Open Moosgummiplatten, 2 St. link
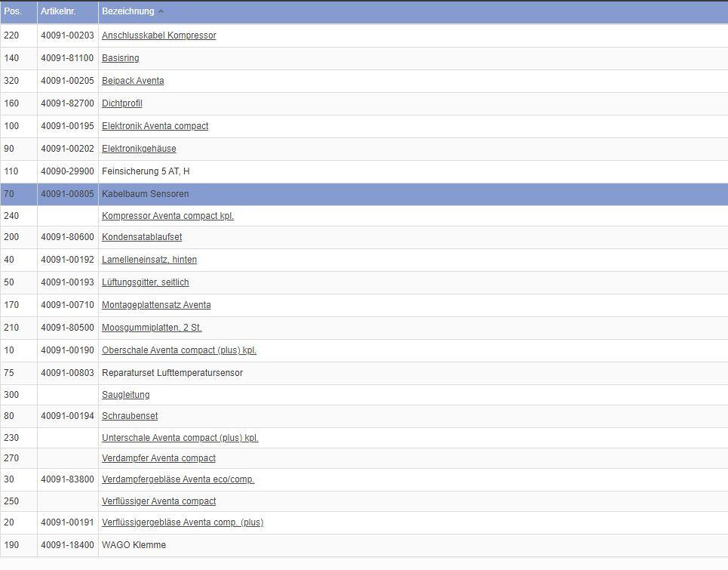Viewport: 728px width, 570px height. click(152, 328)
